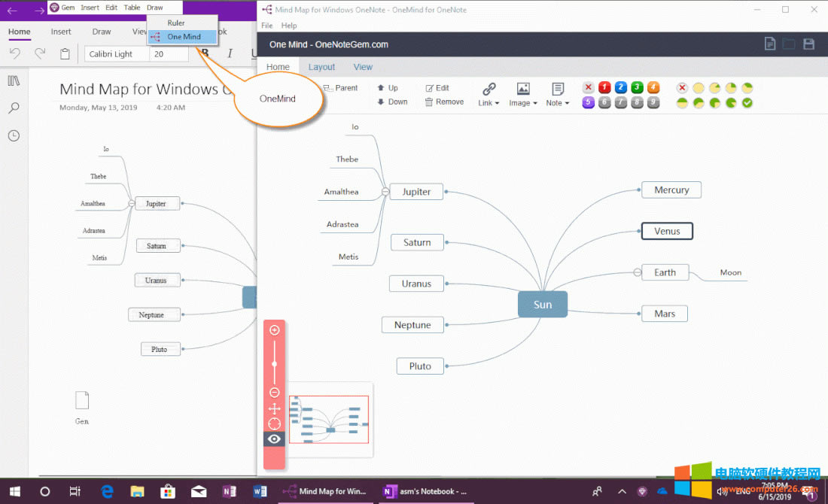Viewport: 828px width, 504px height.
Task: Click the center-on-target circle icon
Action: click(274, 424)
